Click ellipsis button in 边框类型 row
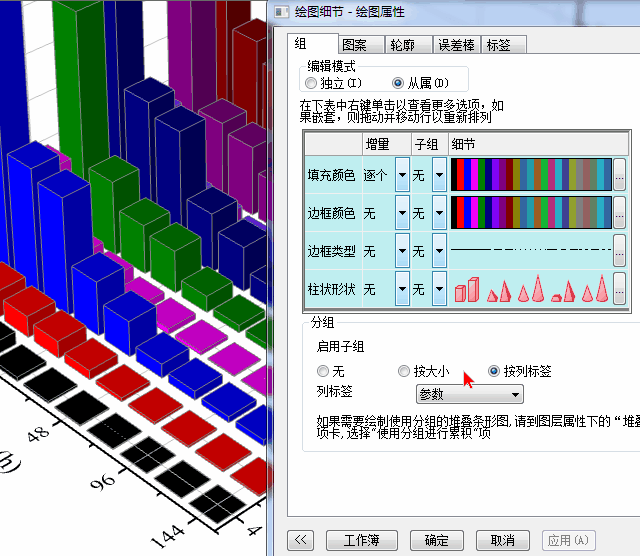Screen dimensions: 640x556 (x=619, y=251)
